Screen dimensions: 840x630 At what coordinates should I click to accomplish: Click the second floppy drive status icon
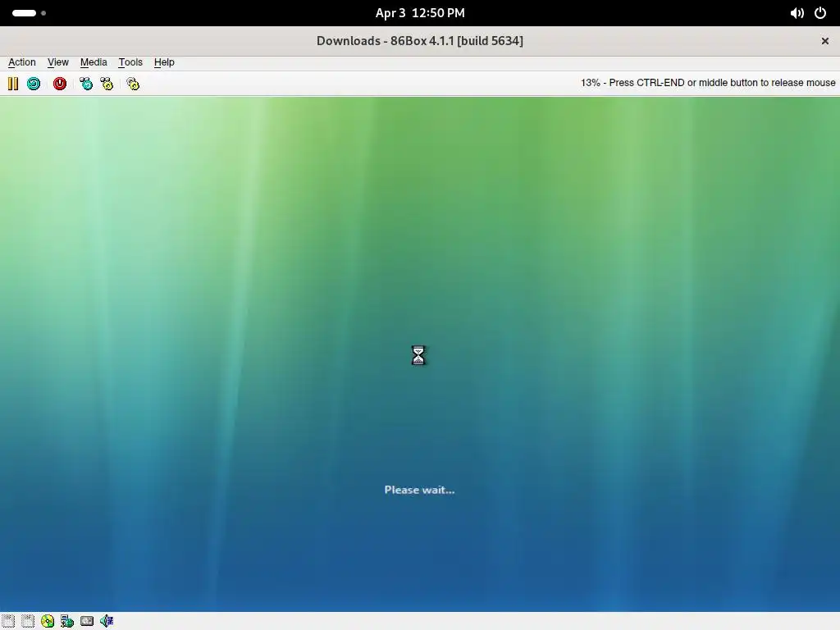tap(28, 621)
